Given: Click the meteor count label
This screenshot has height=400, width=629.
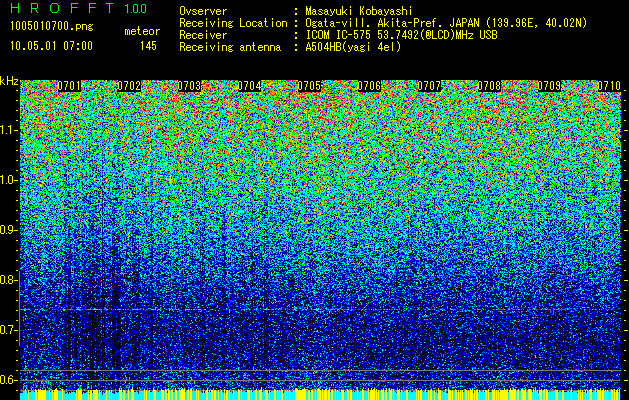Looking at the screenshot, I should pos(142,31).
